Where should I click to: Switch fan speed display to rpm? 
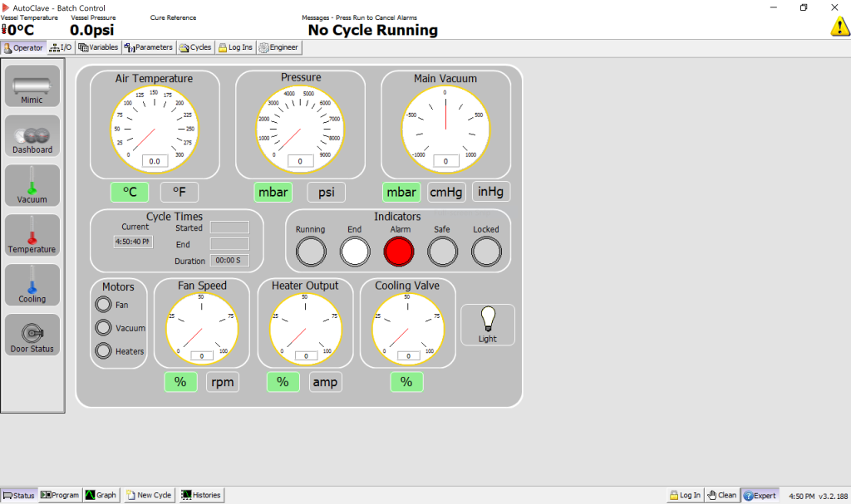click(x=222, y=382)
